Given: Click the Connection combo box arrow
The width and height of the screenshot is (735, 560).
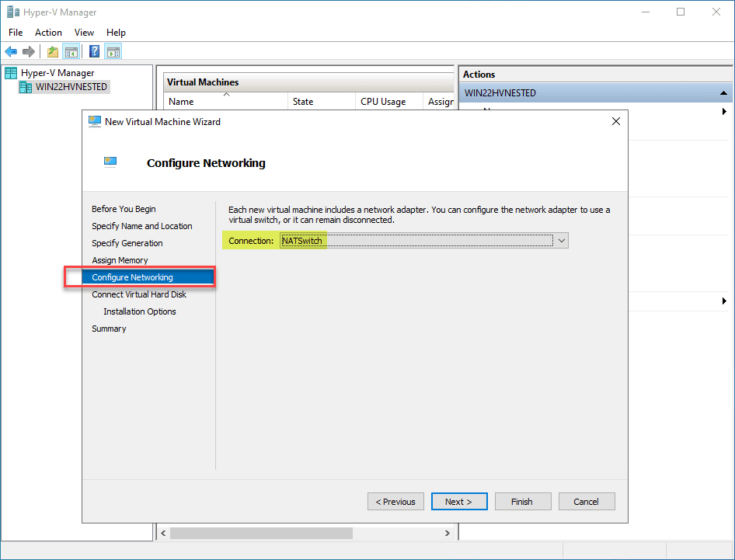Looking at the screenshot, I should pos(561,241).
